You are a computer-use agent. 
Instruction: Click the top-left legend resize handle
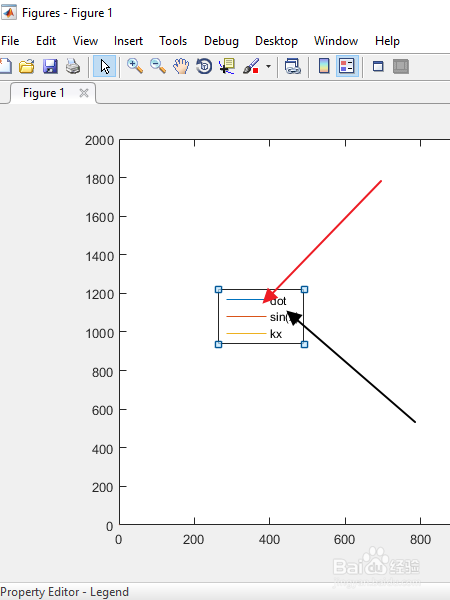click(x=218, y=290)
